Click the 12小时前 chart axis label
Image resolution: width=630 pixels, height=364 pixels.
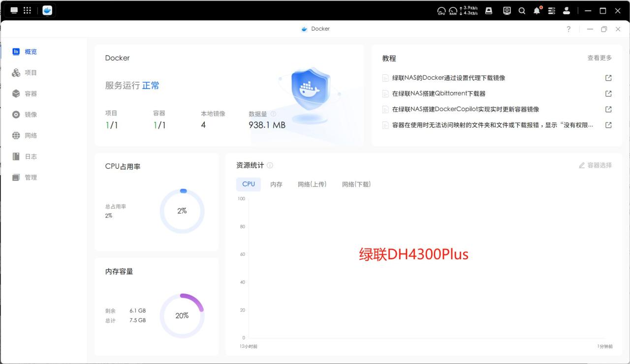click(249, 347)
